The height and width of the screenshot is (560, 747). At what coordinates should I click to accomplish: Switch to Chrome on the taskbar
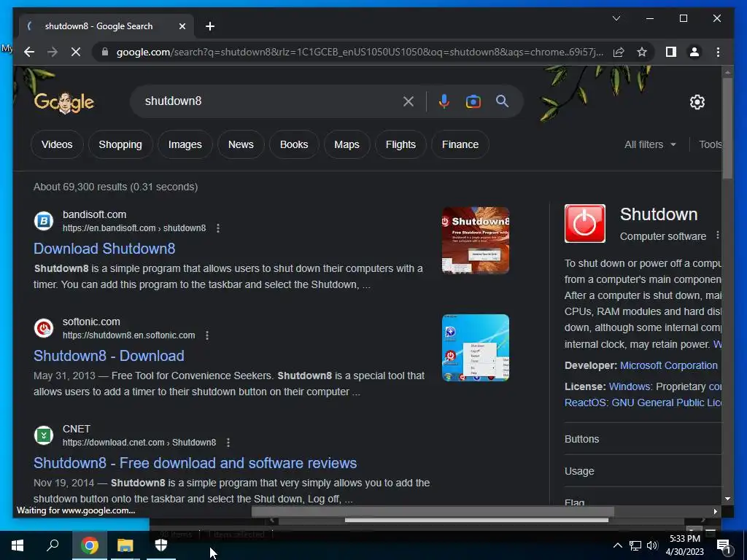point(89,545)
